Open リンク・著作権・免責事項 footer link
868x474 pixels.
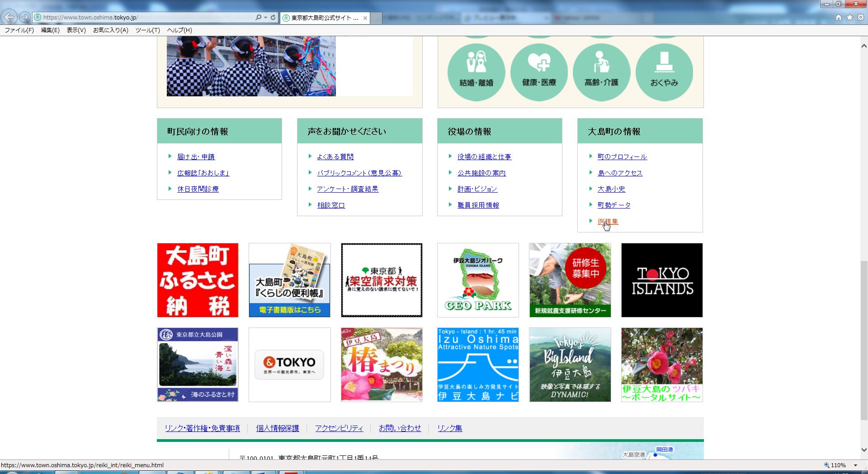(x=202, y=428)
